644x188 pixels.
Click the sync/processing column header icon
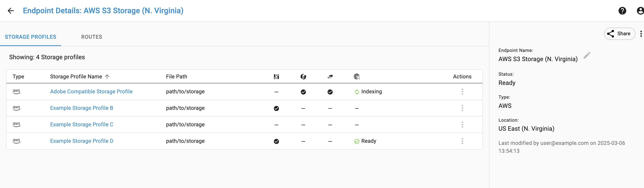click(x=303, y=76)
